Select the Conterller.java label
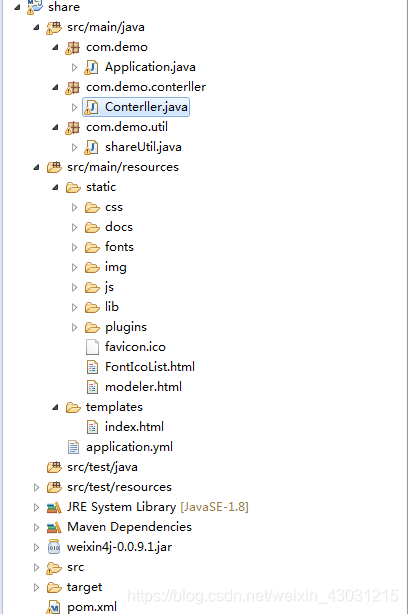 coord(146,107)
